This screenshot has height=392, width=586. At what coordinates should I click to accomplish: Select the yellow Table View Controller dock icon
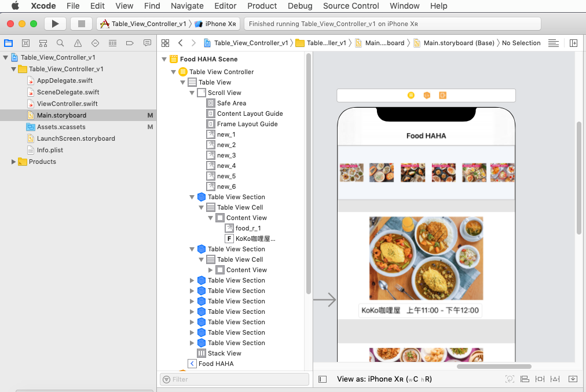click(411, 96)
